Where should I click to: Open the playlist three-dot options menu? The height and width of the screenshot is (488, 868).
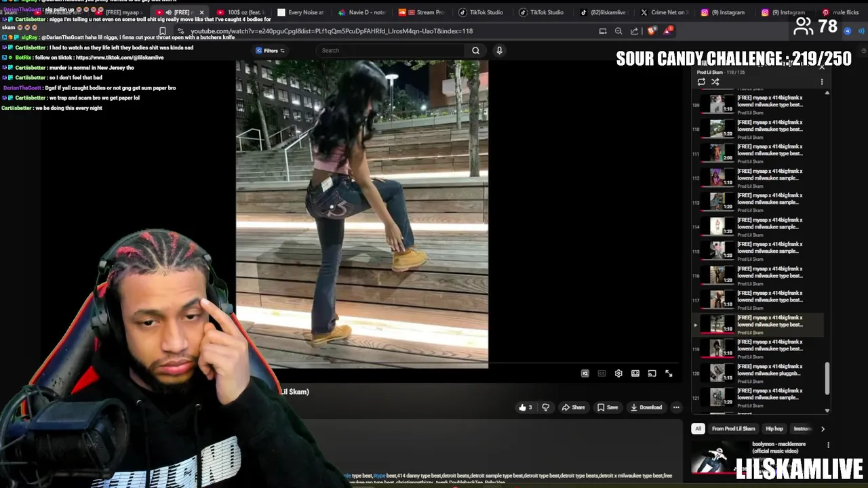[x=822, y=82]
